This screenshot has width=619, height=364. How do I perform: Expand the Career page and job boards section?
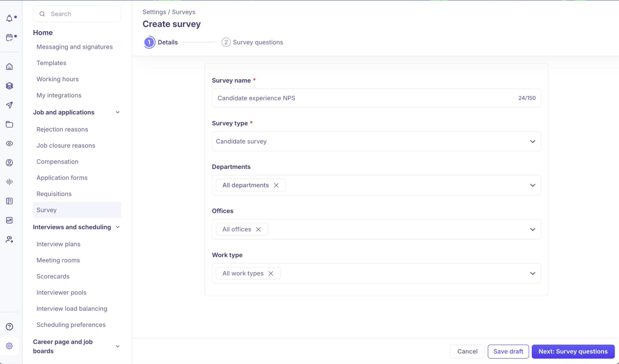117,346
